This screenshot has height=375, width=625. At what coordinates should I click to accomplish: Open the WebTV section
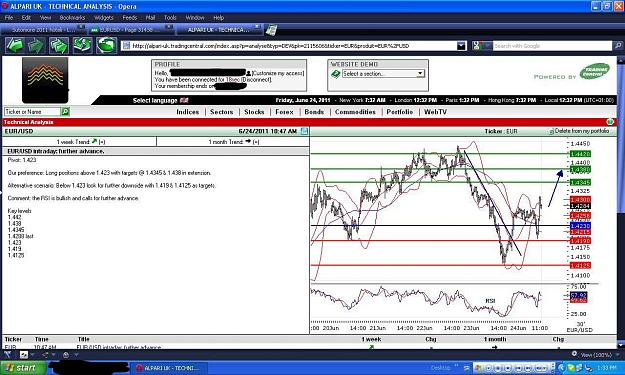tap(435, 112)
